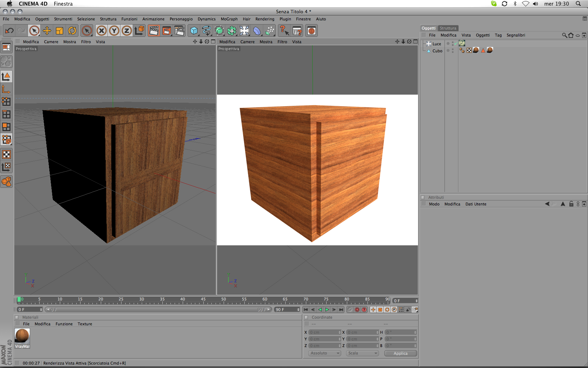Screen dimensions: 588x368
Task: Add a Cube primitive object
Action: [194, 31]
